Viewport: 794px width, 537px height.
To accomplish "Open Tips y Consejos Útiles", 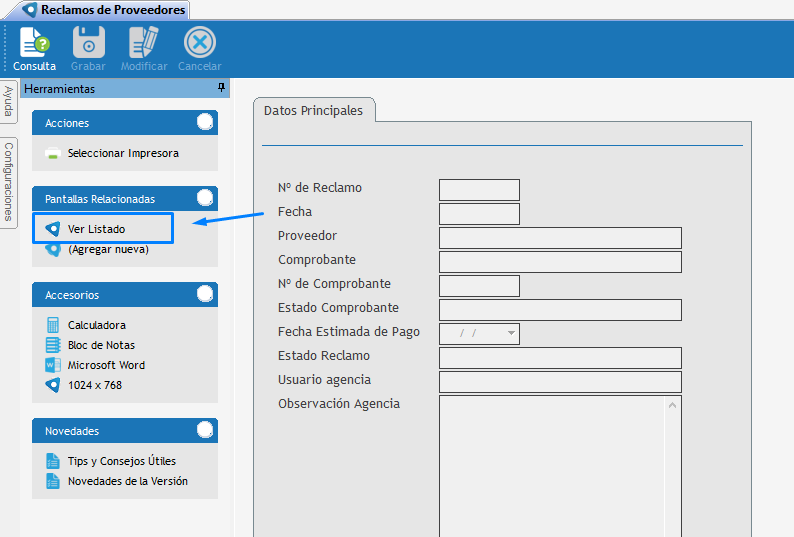I will click(x=121, y=461).
